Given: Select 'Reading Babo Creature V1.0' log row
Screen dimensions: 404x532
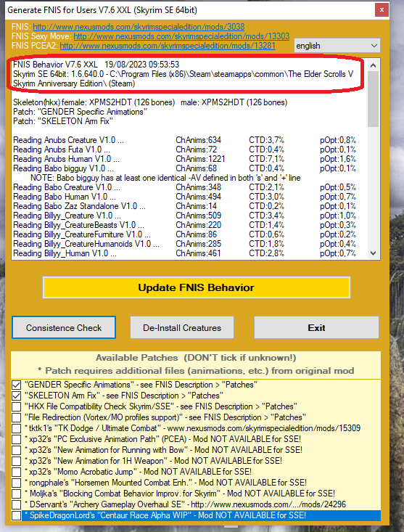Looking at the screenshot, I should [185, 187].
